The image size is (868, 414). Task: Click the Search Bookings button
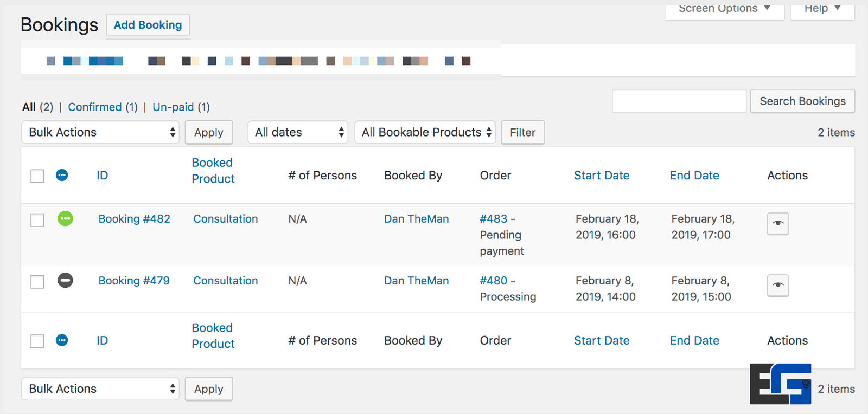[802, 101]
